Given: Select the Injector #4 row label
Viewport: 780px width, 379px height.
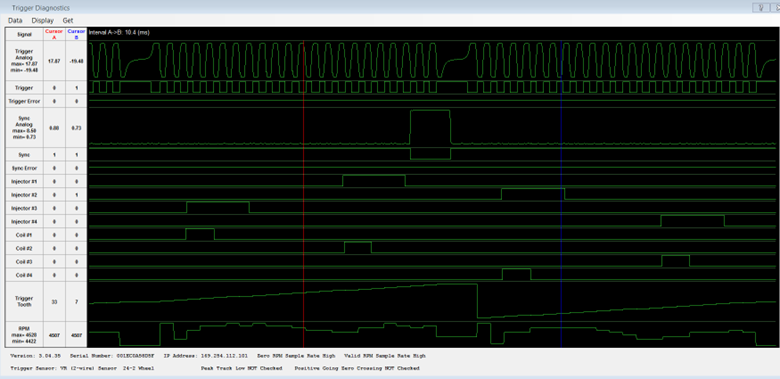Looking at the screenshot, I should click(24, 222).
